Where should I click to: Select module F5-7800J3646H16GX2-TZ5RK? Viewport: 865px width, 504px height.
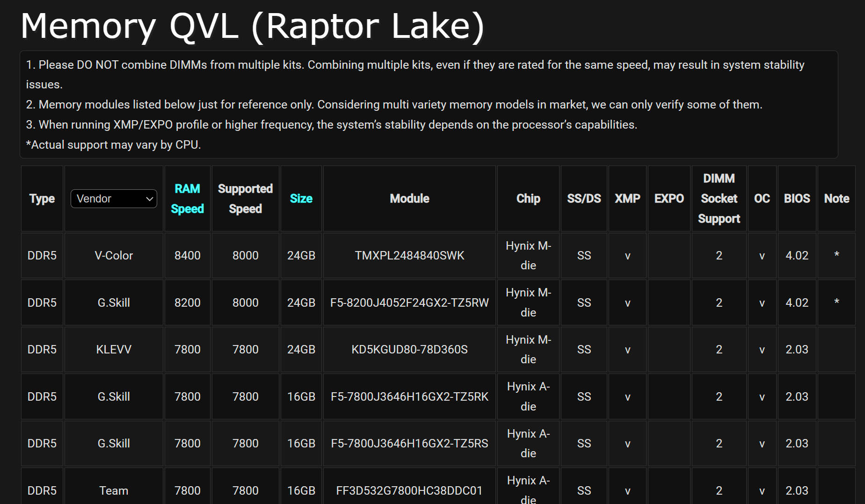click(x=409, y=396)
